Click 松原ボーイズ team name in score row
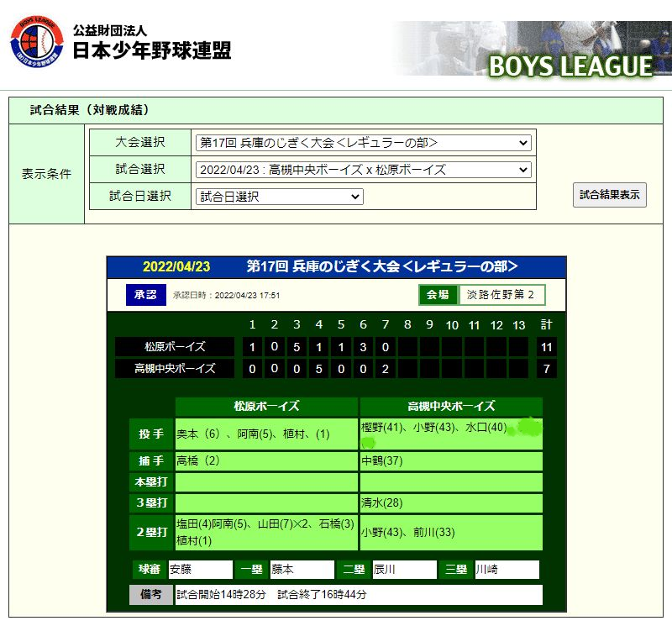This screenshot has height=626, width=672. tap(175, 346)
